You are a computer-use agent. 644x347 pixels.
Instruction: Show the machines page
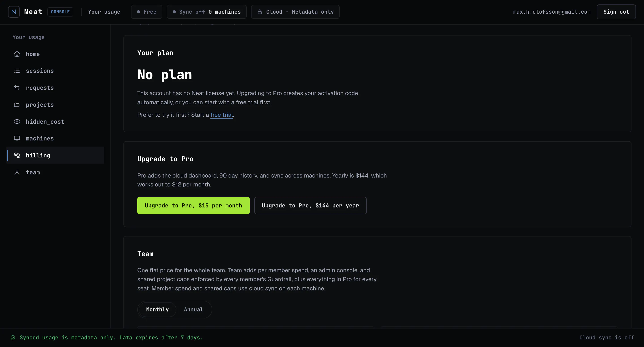click(x=55, y=138)
